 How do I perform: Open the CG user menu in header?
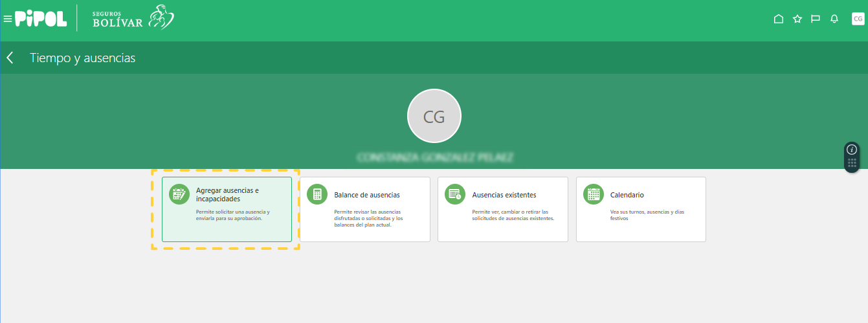(858, 19)
